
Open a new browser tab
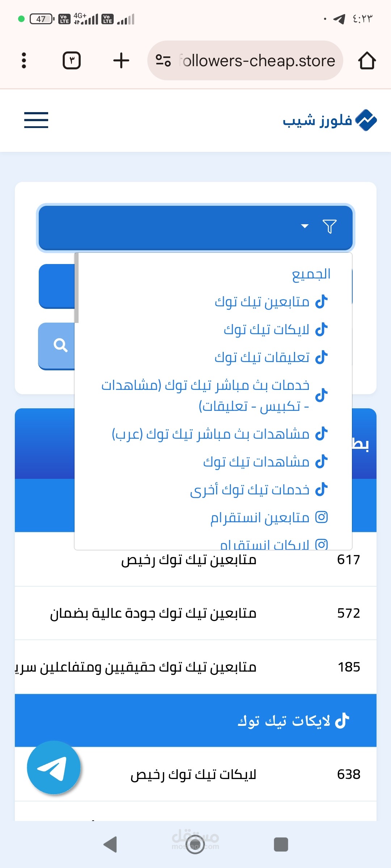(x=121, y=60)
